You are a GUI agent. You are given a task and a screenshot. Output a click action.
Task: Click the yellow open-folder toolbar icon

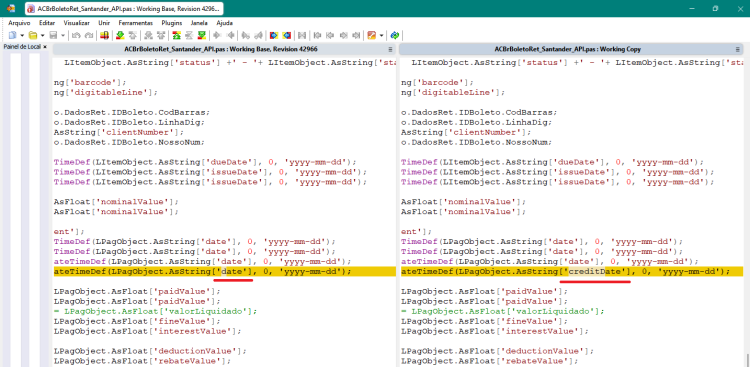click(x=33, y=35)
